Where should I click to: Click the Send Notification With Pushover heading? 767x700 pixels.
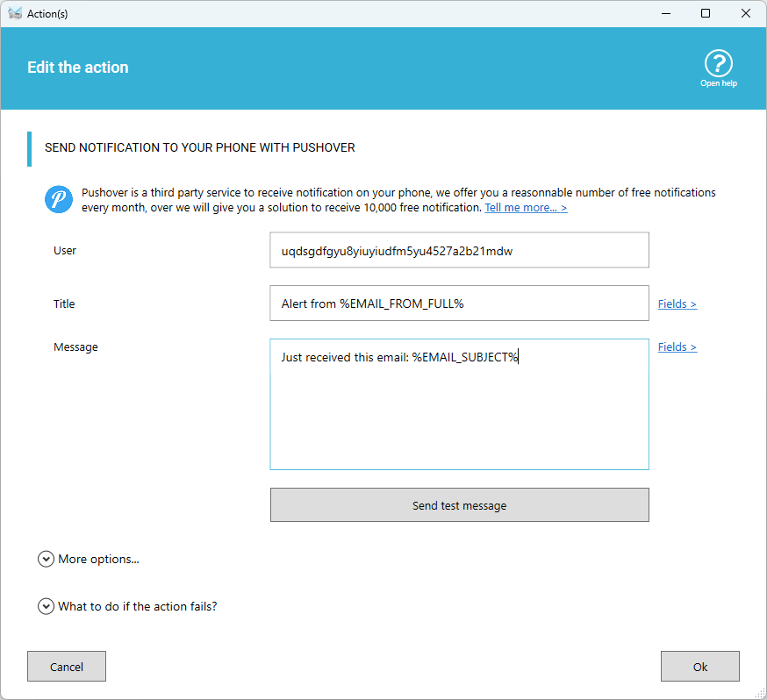point(199,147)
